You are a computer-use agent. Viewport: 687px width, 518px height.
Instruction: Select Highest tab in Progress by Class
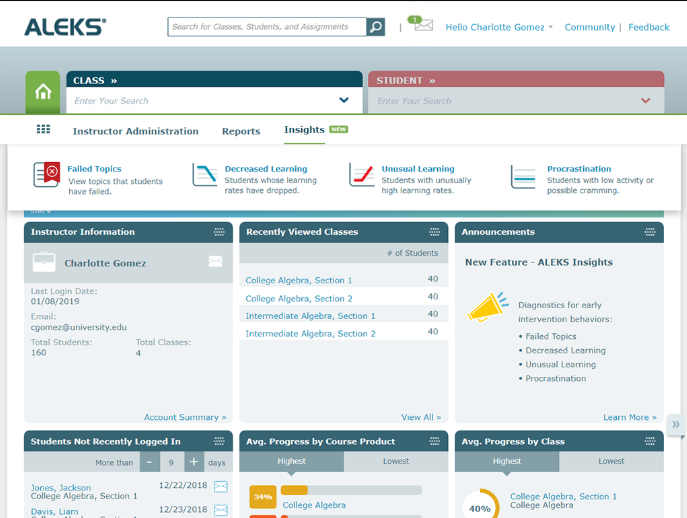point(507,461)
